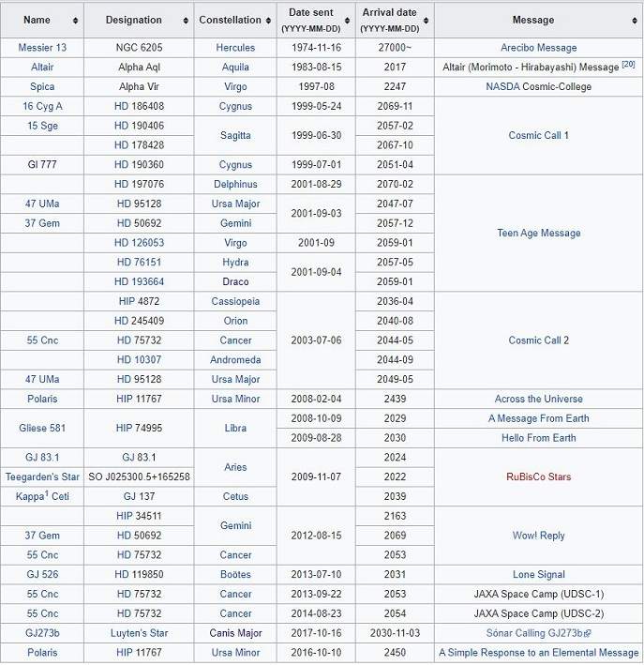644x665 pixels.
Task: Select the Across the Universe link
Action: click(538, 400)
